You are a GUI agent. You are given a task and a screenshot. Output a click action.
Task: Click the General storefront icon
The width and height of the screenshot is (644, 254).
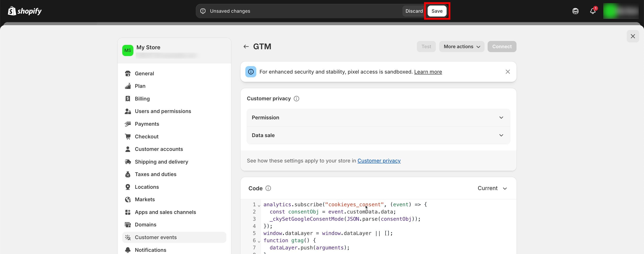128,74
